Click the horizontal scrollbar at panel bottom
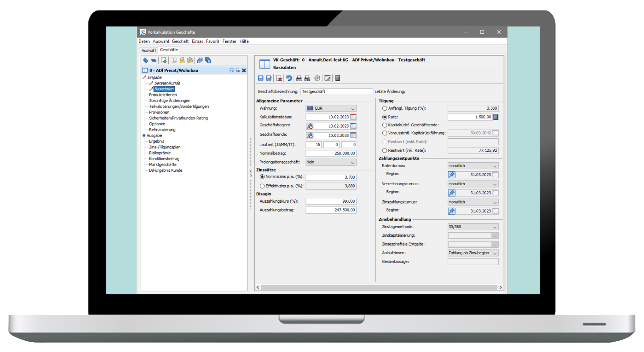644x352 pixels. tap(378, 287)
